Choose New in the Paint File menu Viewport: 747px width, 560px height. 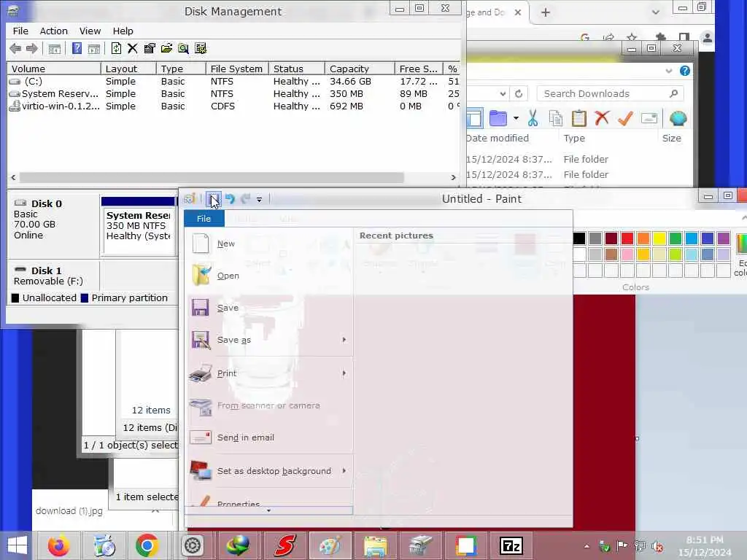[269, 244]
